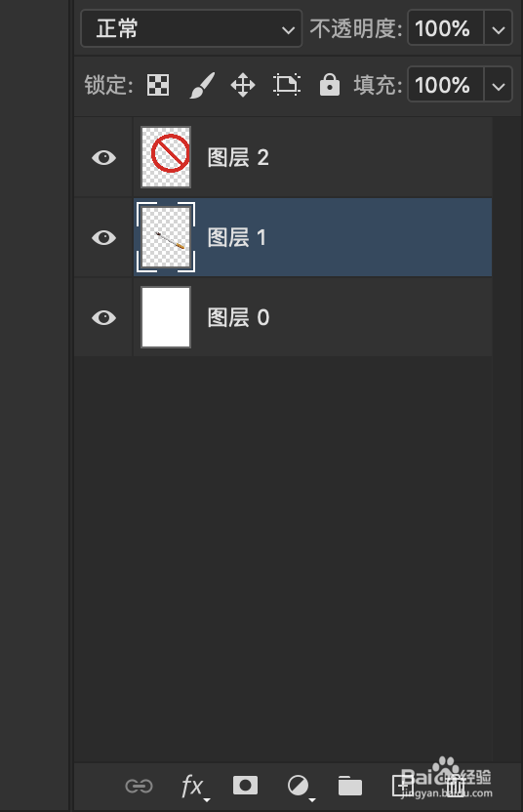
Task: Click the lock transparent pixels icon
Action: point(158,85)
